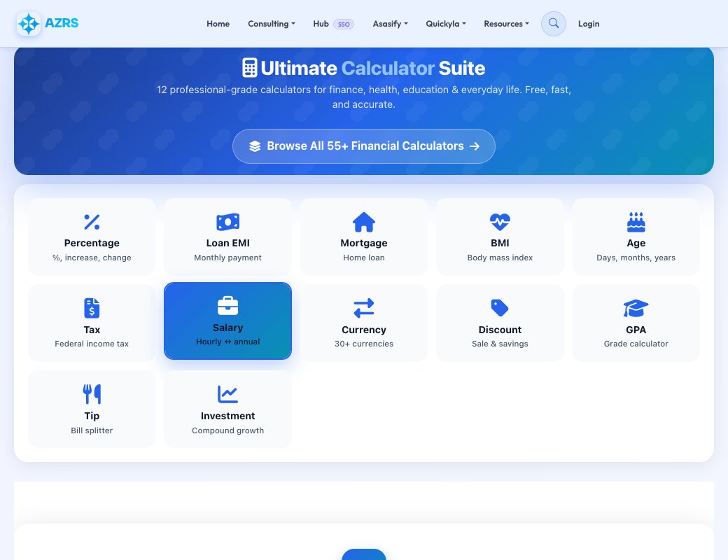Select the Loan EMI card title
This screenshot has width=728, height=560.
click(228, 243)
